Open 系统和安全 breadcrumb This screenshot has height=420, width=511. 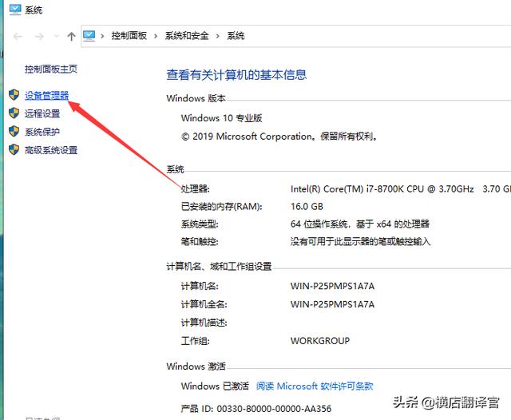tap(187, 35)
